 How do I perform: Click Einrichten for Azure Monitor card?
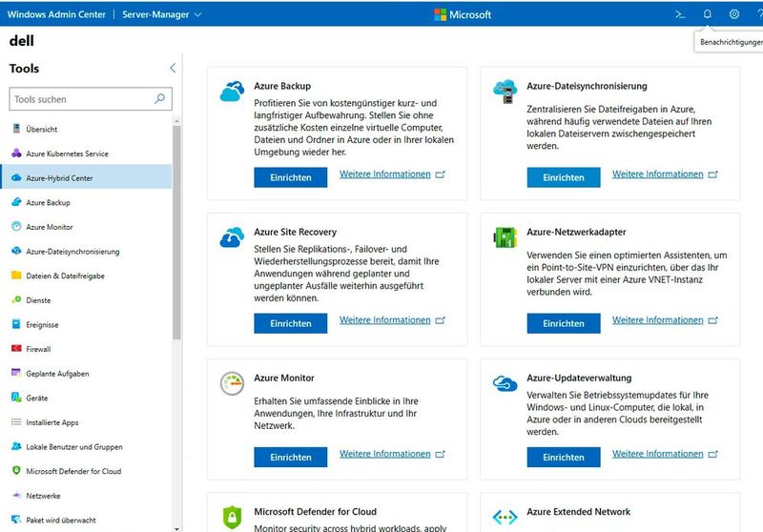291,457
